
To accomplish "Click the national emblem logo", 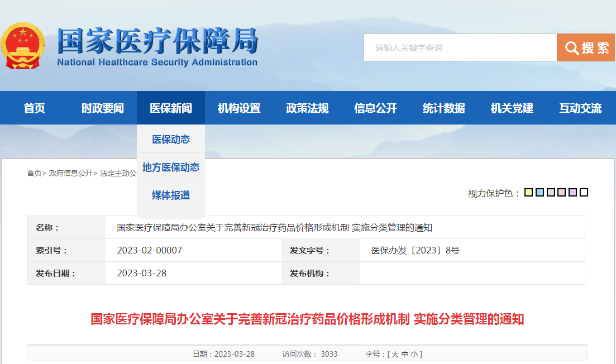I will tap(23, 46).
